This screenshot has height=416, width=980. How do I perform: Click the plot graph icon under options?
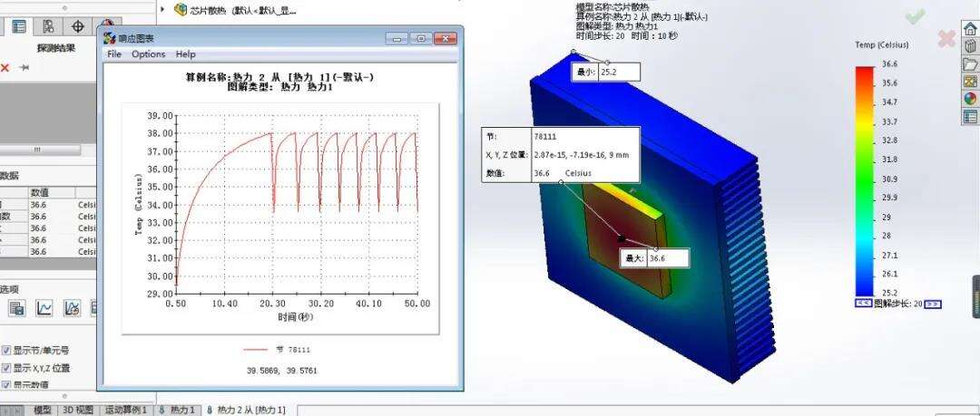[44, 307]
